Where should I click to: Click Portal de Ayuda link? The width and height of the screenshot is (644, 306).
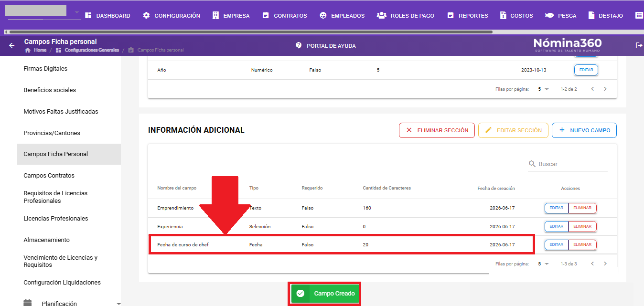coord(331,46)
